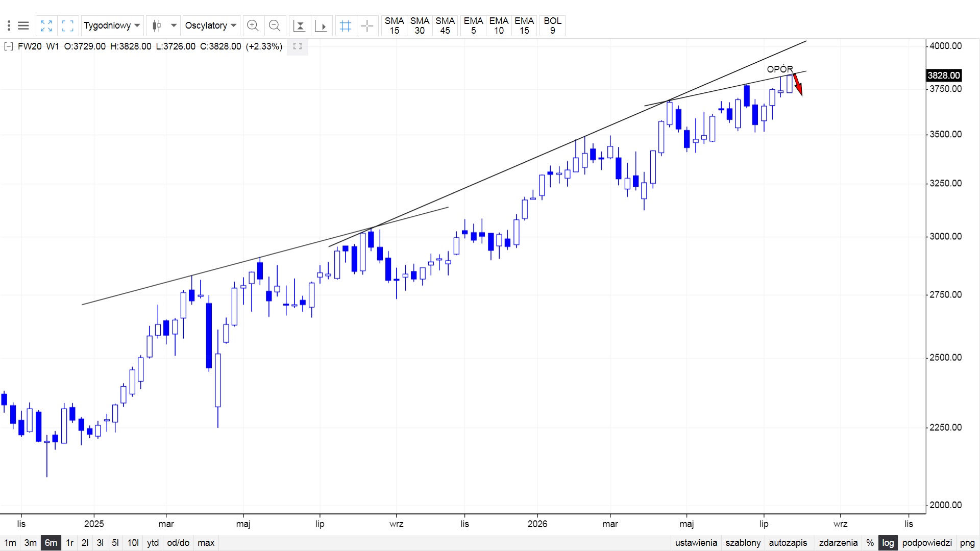Click the 2000.00 price axis label
Viewport: 980px width, 551px height.
945,505
